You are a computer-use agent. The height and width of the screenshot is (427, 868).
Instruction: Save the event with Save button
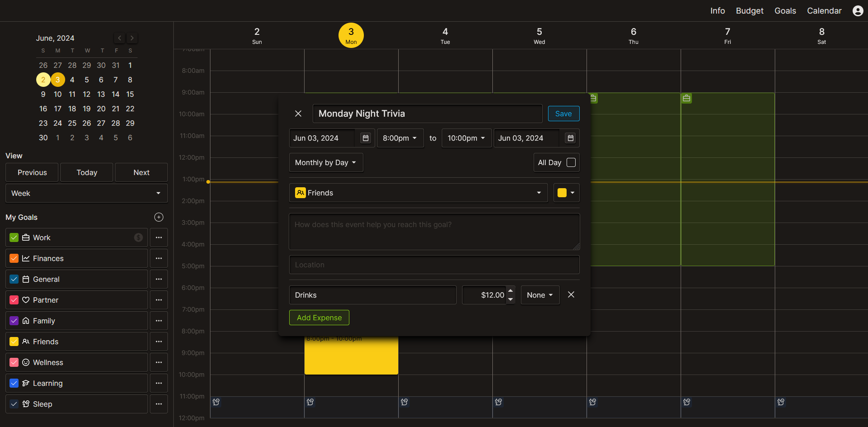point(563,114)
